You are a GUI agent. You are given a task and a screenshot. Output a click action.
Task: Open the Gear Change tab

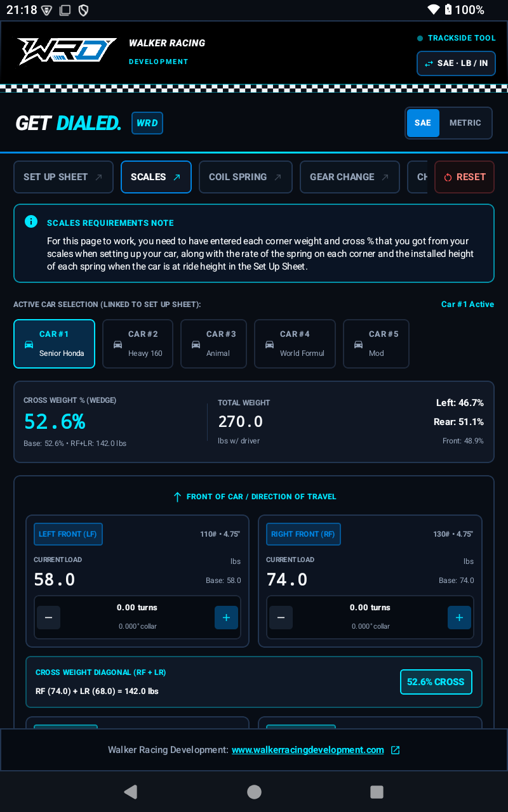(350, 177)
